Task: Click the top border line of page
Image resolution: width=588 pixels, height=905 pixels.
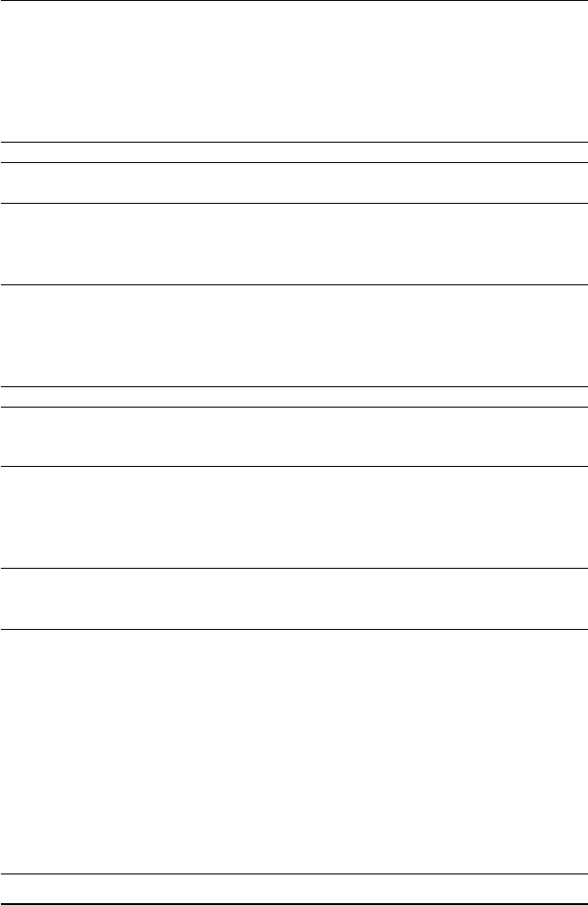Action: (294, 1)
